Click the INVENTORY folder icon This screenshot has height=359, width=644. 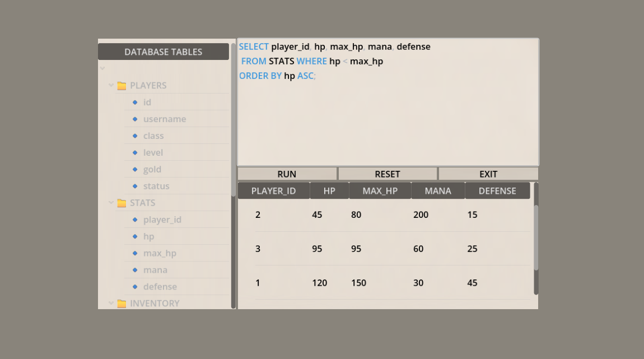tap(122, 304)
